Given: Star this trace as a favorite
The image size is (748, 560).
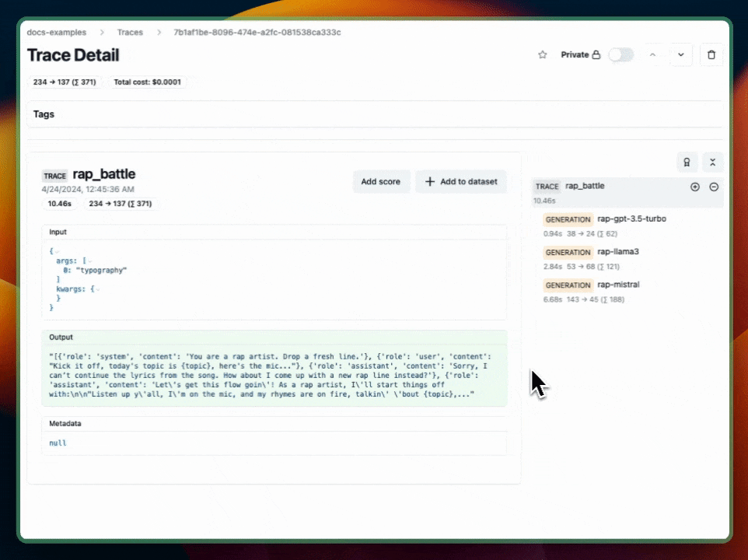Looking at the screenshot, I should [x=543, y=55].
